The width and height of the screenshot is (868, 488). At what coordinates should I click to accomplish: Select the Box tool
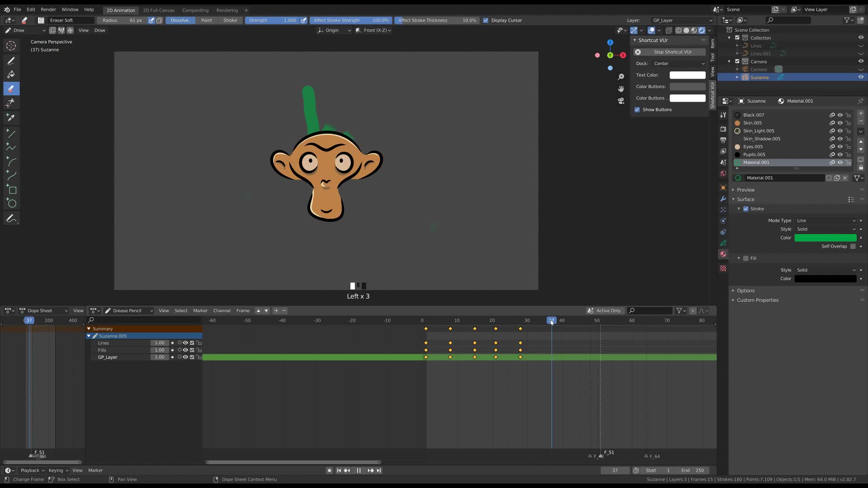[11, 189]
